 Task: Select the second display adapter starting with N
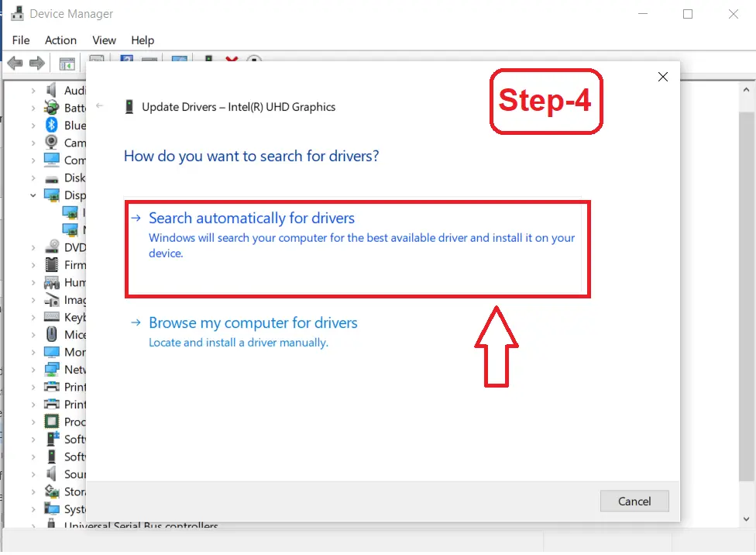[74, 229]
